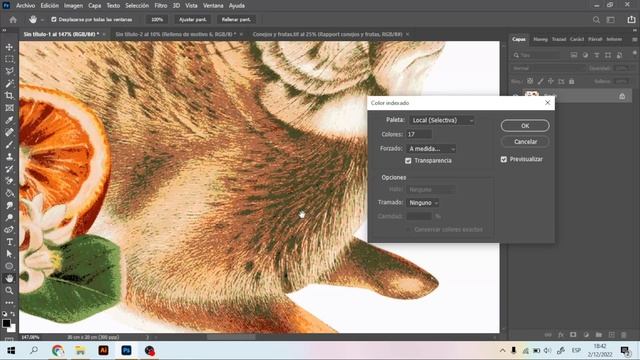Open the Filtro menu
This screenshot has width=640, height=360.
point(160,6)
